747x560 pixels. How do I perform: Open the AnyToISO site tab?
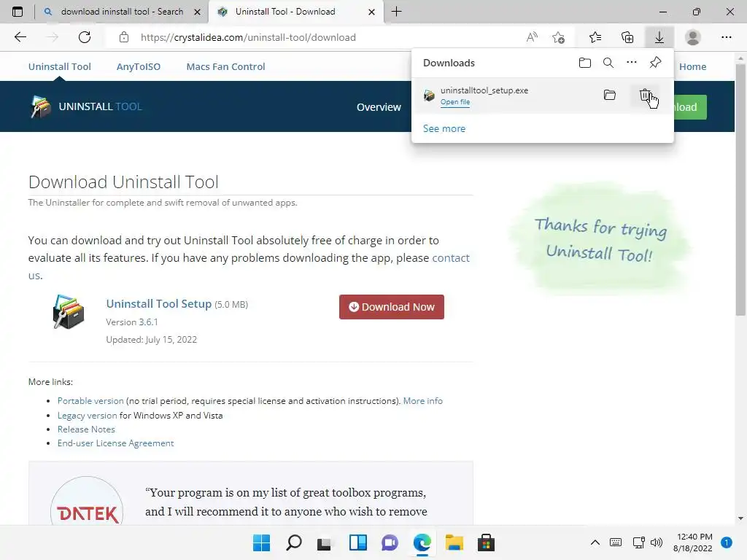tap(139, 66)
